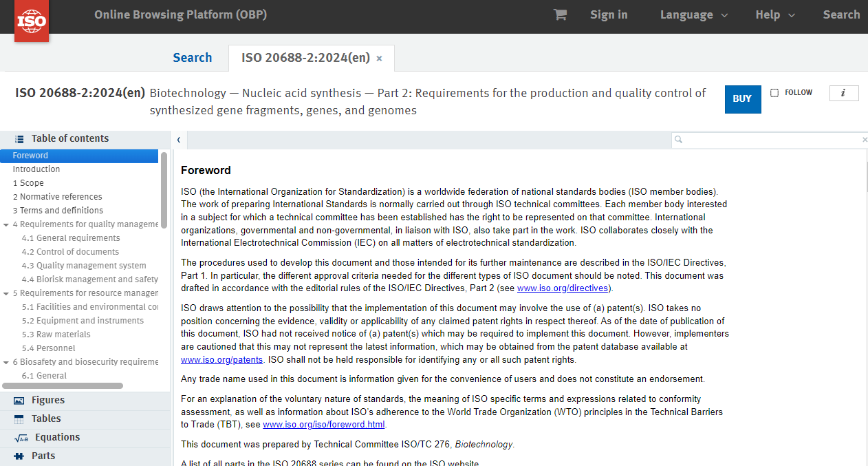Screen dimensions: 868x466
Task: Click the Table of contents list icon
Action: (x=19, y=139)
